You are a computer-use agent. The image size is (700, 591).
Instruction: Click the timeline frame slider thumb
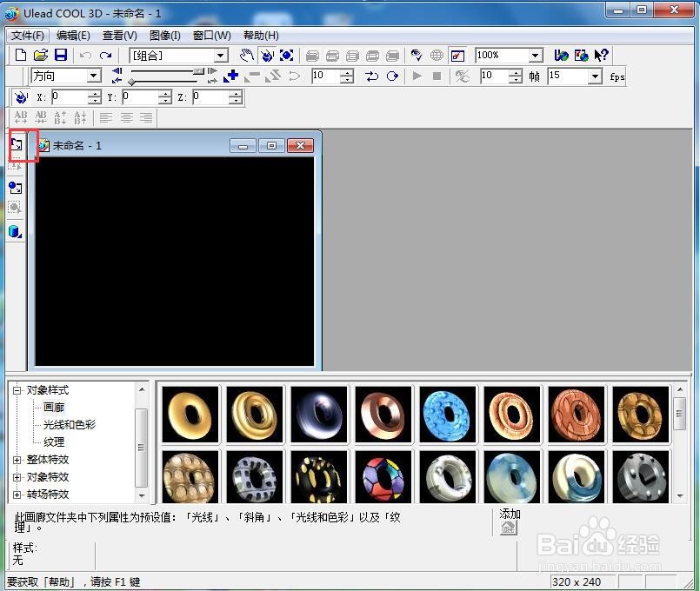[198, 71]
